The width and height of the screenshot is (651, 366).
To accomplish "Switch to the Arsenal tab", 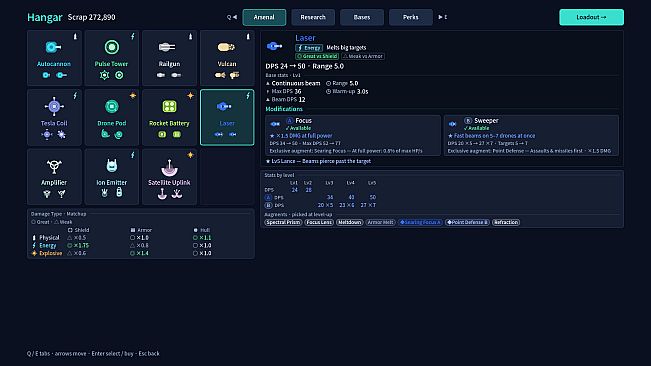I will (264, 17).
